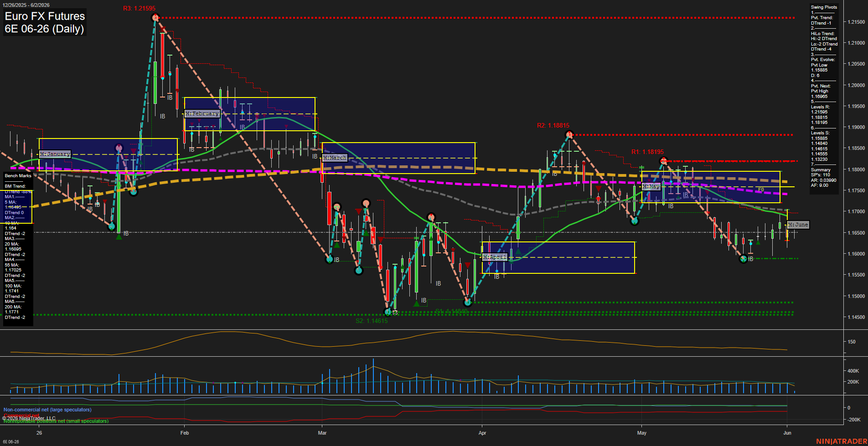Click the M:June monthly range tag
Screen dimensions: 868x446
point(798,225)
